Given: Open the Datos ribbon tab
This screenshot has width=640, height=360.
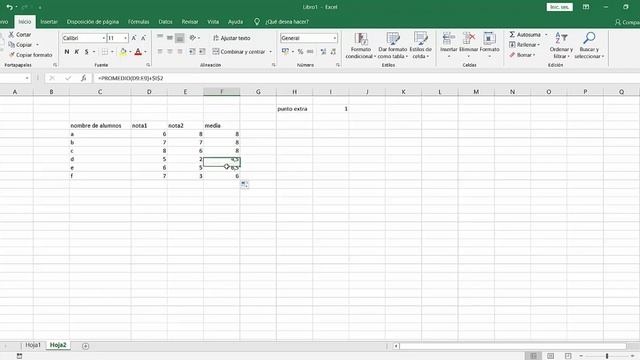Looking at the screenshot, I should (165, 22).
